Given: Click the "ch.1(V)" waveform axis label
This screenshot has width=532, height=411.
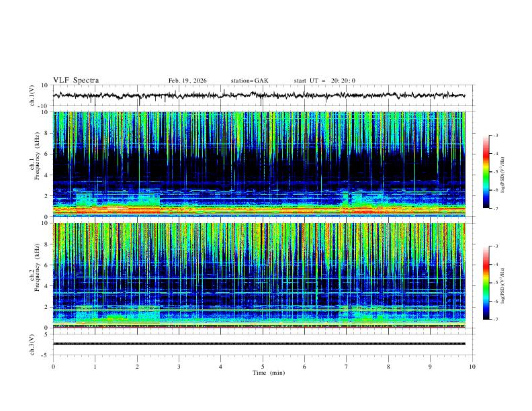Looking at the screenshot, I should click(x=32, y=95).
